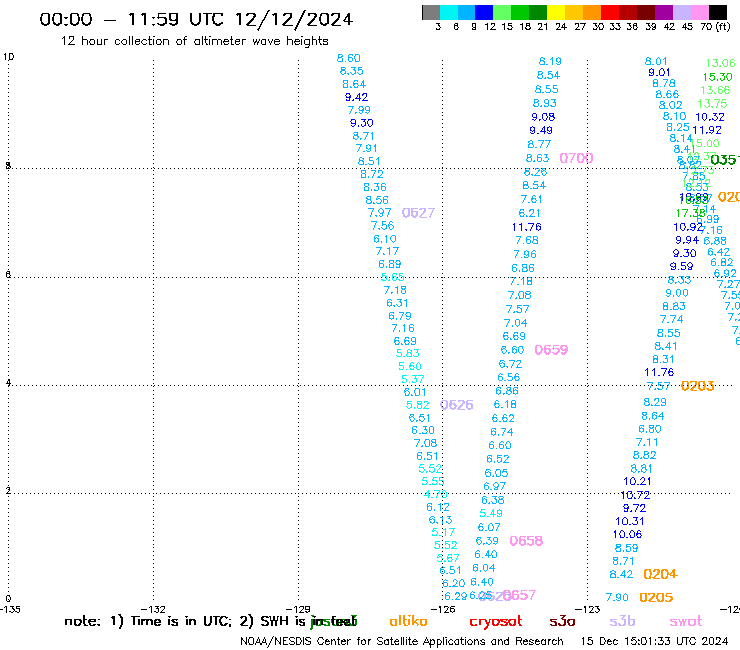Click wave height value 6.10
Viewport: 740px width, 650px height.
pos(385,239)
